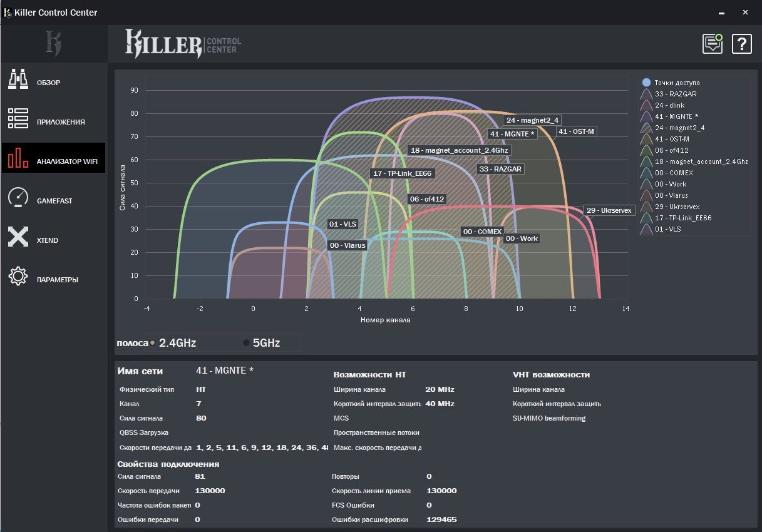The image size is (762, 532).
Task: Open the Приложения list icon
Action: [x=18, y=119]
